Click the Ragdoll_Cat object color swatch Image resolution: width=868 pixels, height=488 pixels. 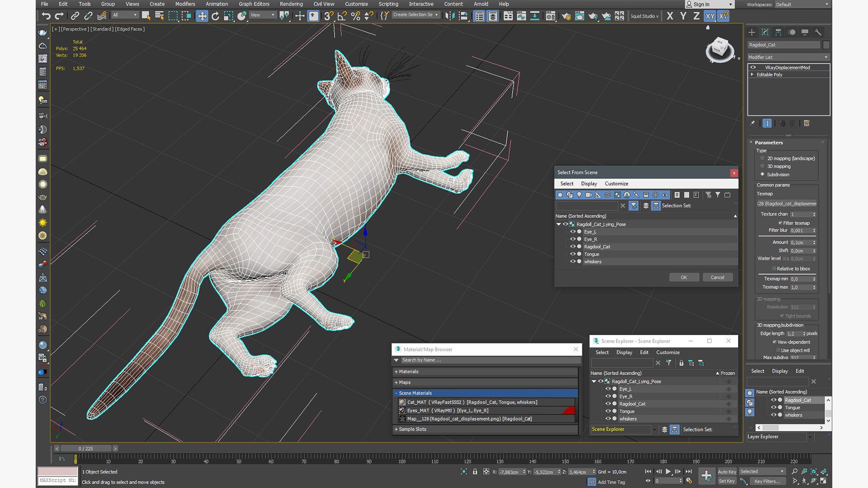[x=826, y=45]
